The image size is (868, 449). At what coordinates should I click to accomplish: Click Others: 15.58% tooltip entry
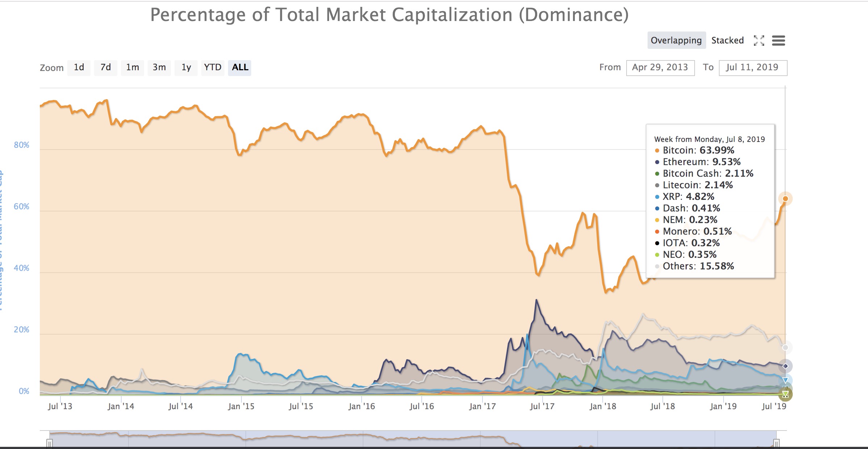point(694,266)
